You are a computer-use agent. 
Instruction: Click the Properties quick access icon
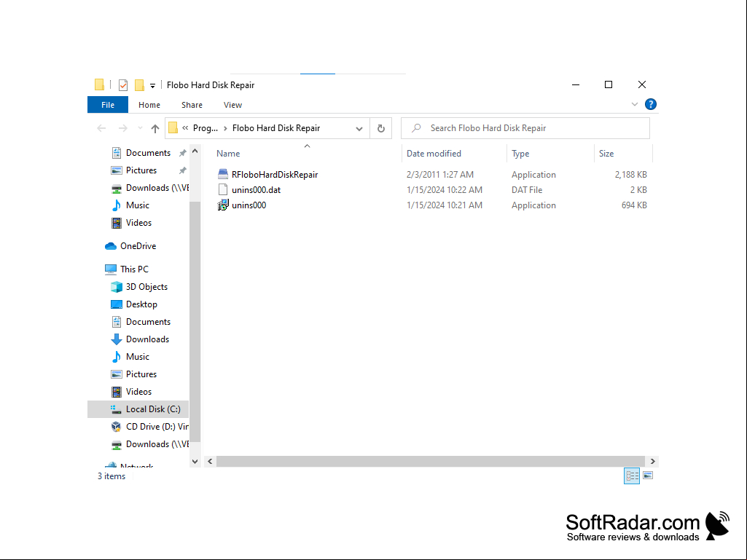coord(123,85)
